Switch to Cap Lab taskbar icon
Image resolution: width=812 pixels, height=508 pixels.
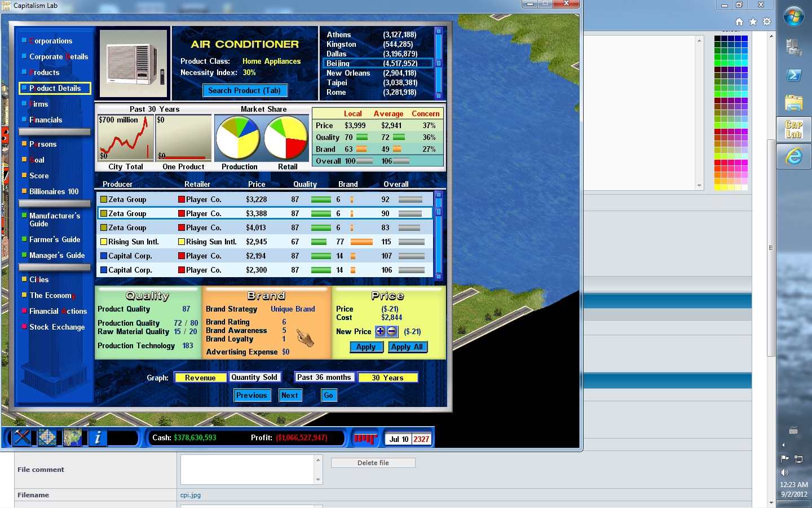click(x=794, y=129)
